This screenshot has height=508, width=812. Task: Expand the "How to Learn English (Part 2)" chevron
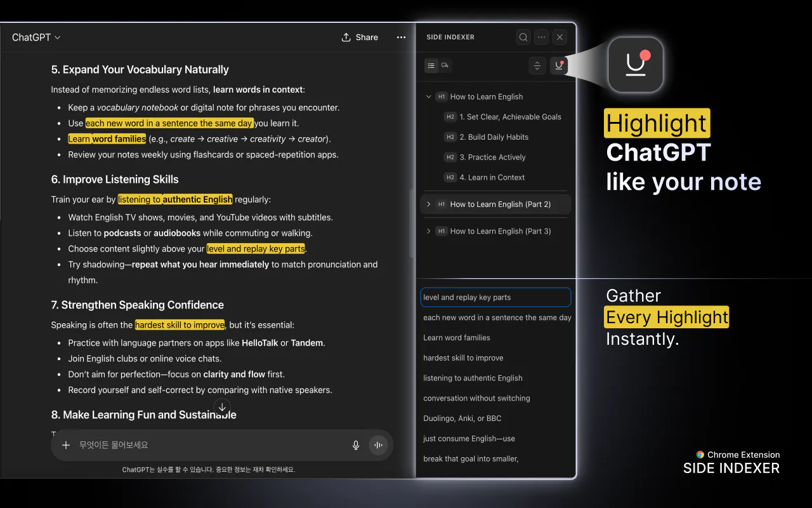coord(429,204)
